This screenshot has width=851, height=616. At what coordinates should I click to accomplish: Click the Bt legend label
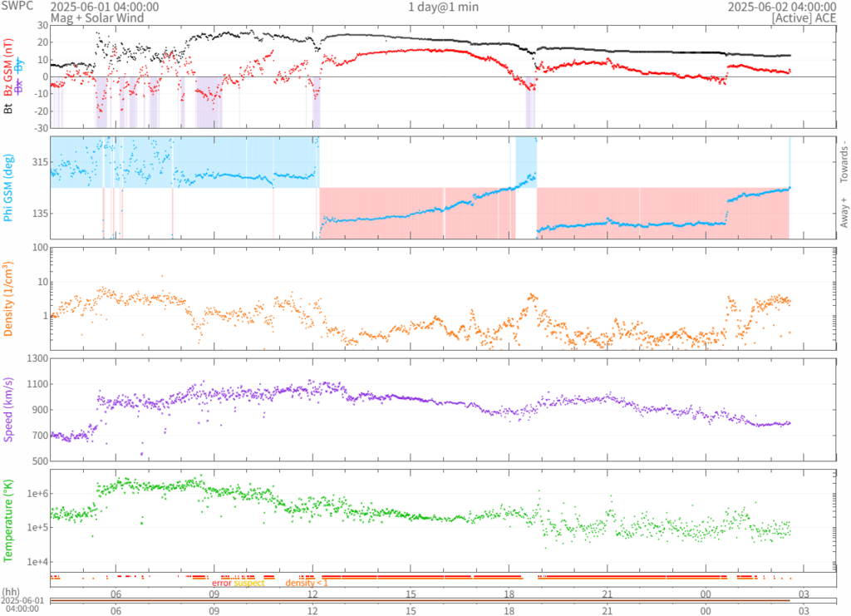(x=8, y=109)
